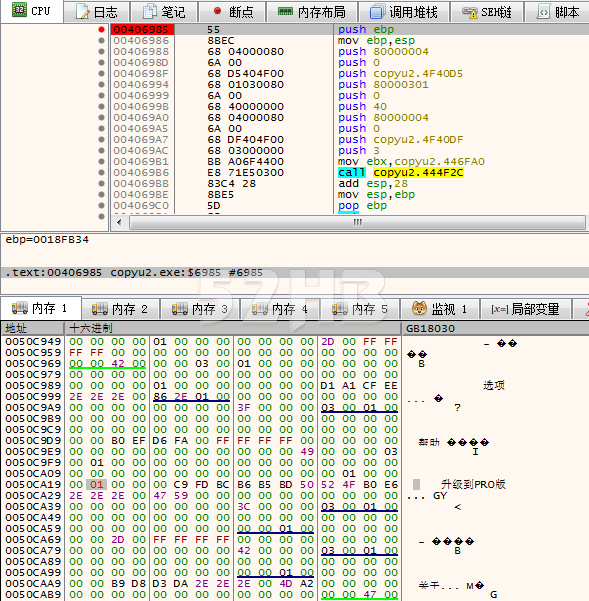This screenshot has height=601, width=589.
Task: Select the add esp,28 instruction
Action: [373, 184]
